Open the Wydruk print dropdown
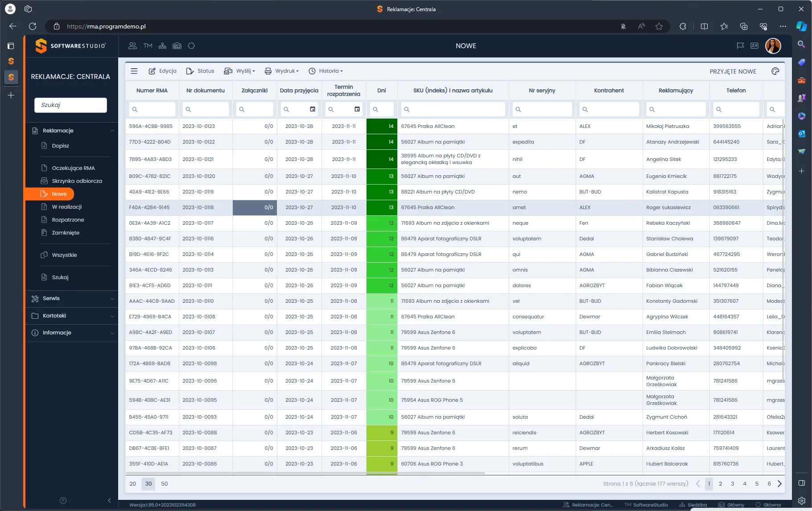 (x=282, y=71)
